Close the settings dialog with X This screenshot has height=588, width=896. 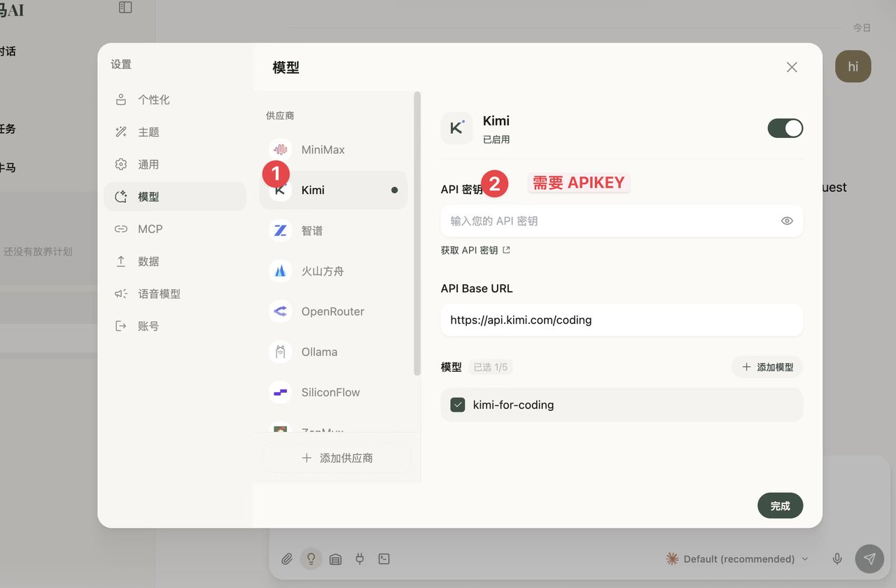pyautogui.click(x=792, y=67)
